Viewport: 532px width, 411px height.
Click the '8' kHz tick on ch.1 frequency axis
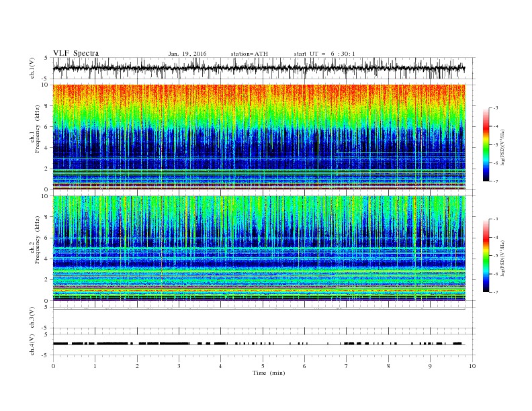(x=46, y=106)
